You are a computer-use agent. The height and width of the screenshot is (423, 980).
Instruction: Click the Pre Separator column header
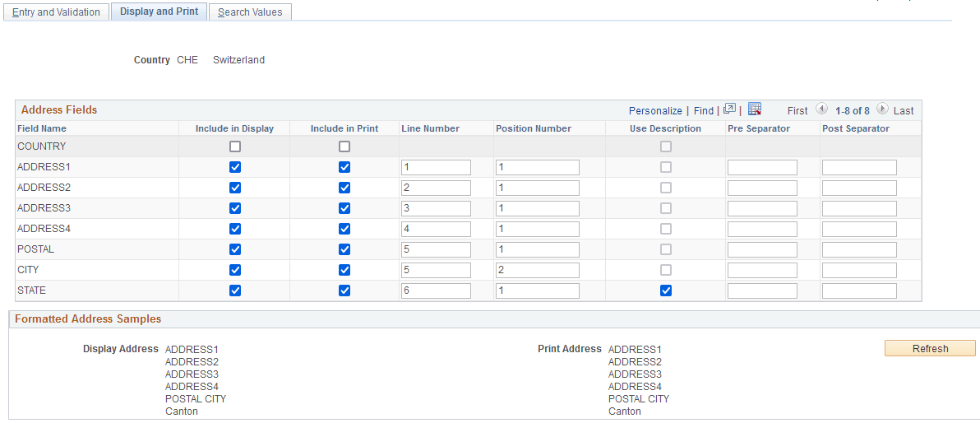(x=759, y=128)
